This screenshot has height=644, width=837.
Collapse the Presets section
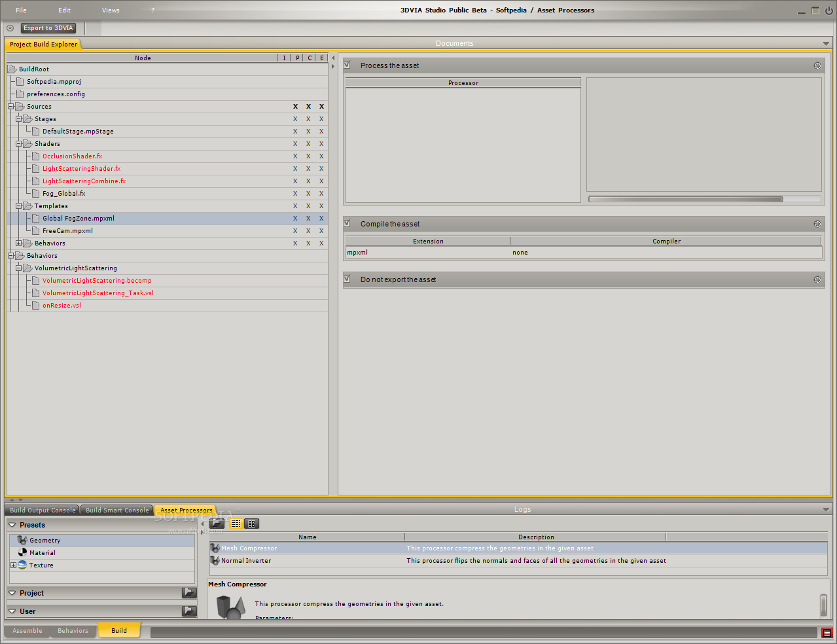[x=12, y=525]
